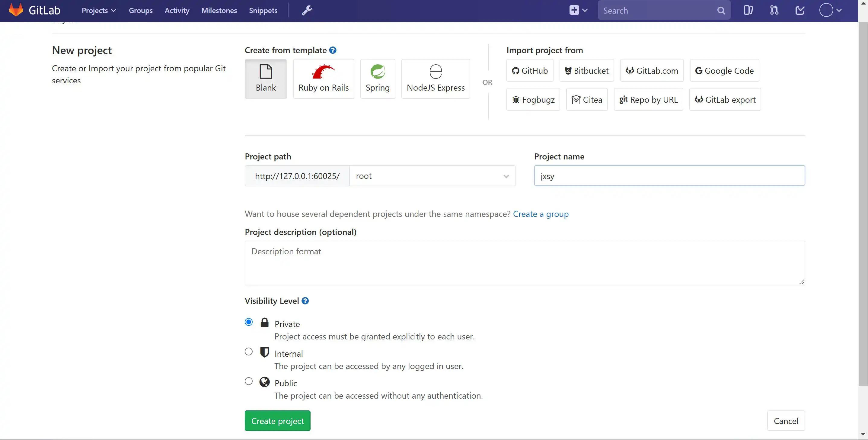Screen dimensions: 868x440
Task: Select the Blank template
Action: pos(266,79)
